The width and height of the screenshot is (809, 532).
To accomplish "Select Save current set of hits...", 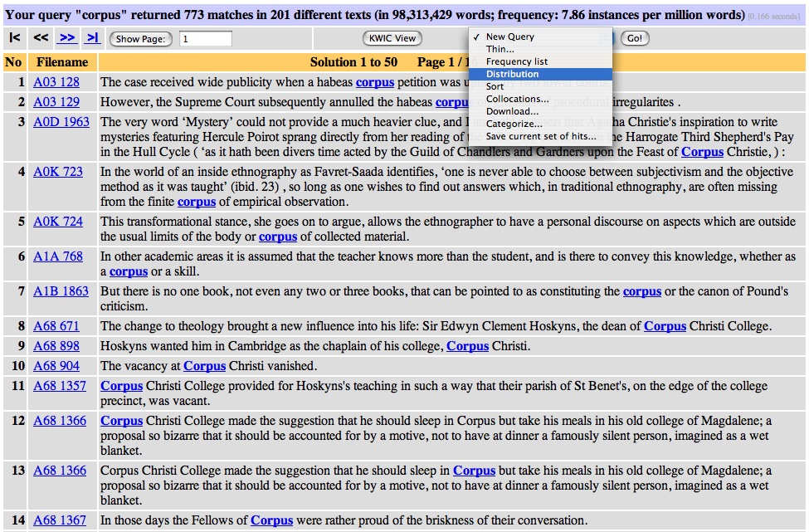I will pyautogui.click(x=540, y=136).
